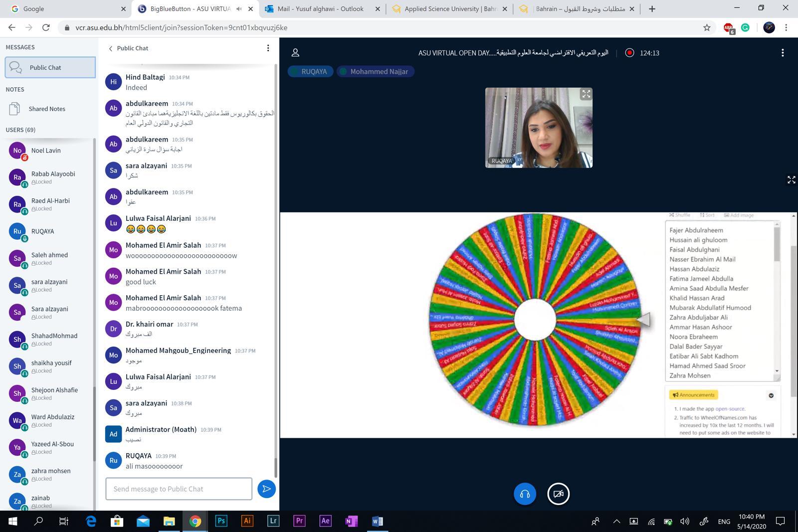The height and width of the screenshot is (532, 798).
Task: Click the Announcements yellow label
Action: point(693,395)
